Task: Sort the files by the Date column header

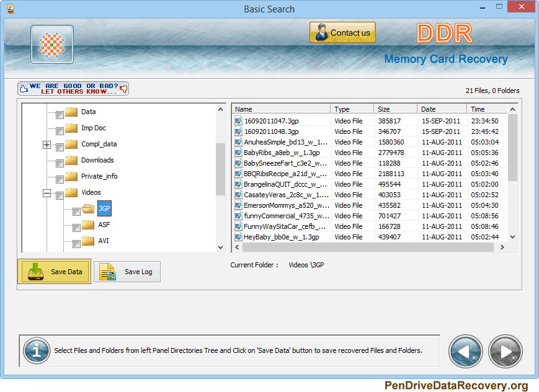Action: 442,109
